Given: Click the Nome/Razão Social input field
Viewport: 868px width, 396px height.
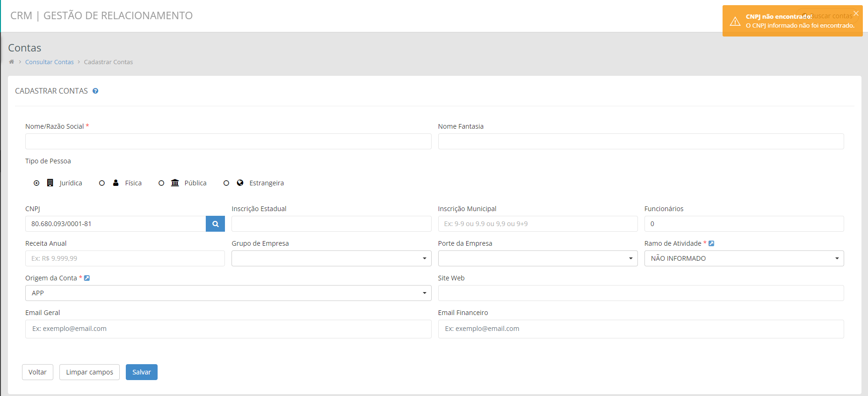Looking at the screenshot, I should pos(228,141).
